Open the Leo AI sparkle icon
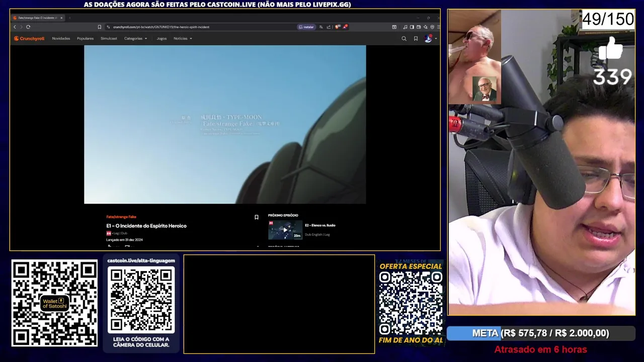 click(x=425, y=27)
